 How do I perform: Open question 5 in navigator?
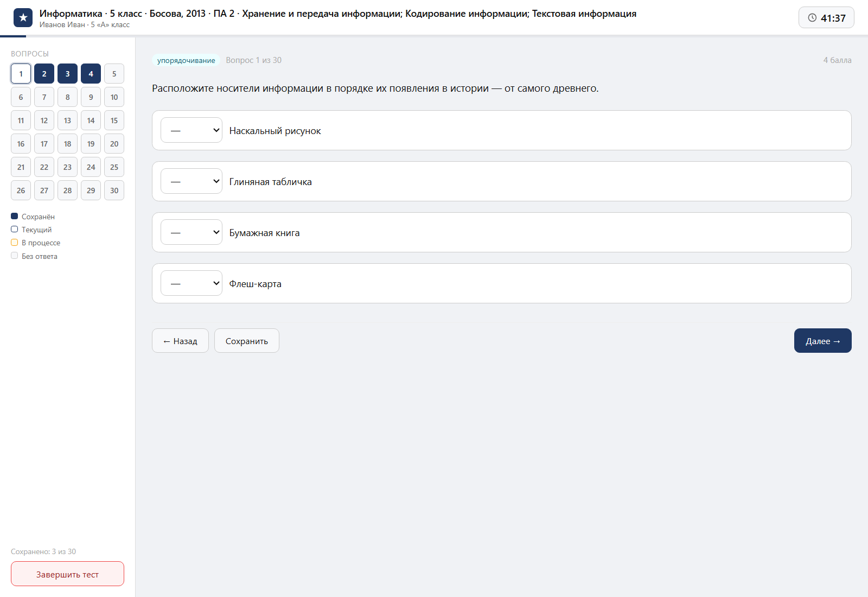(114, 74)
